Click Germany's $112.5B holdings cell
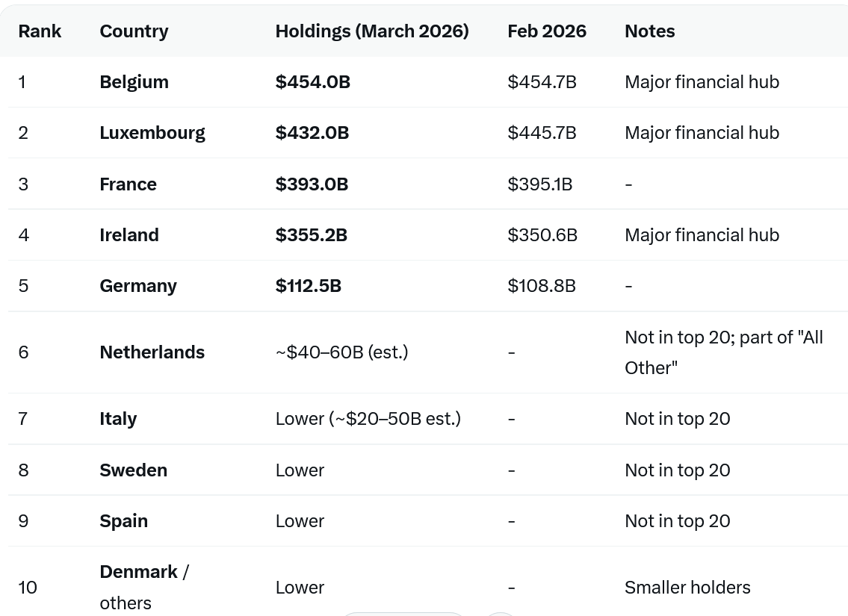Viewport: 848px width, 616px height. (309, 286)
